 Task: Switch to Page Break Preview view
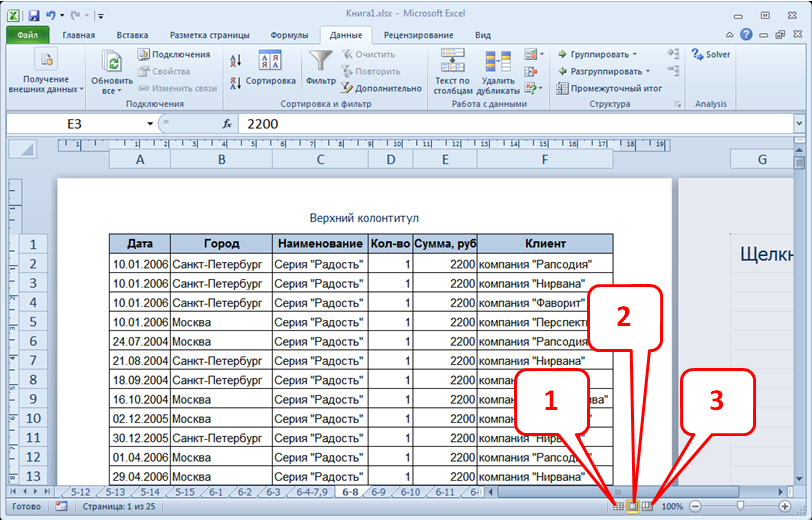pyautogui.click(x=647, y=507)
